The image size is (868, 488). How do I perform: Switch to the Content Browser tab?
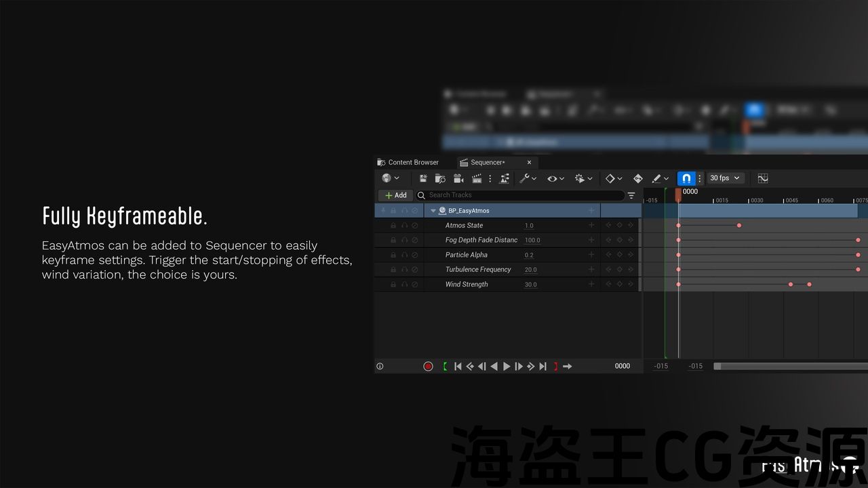pos(413,163)
